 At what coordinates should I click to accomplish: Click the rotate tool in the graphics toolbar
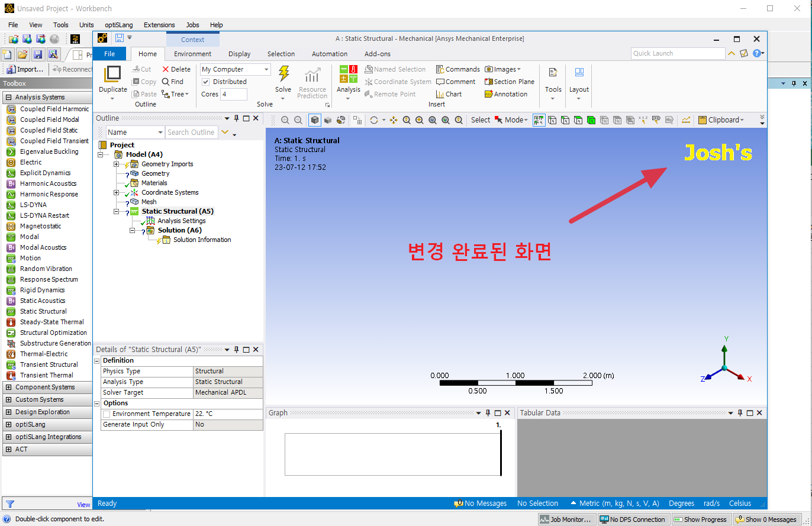(x=374, y=120)
